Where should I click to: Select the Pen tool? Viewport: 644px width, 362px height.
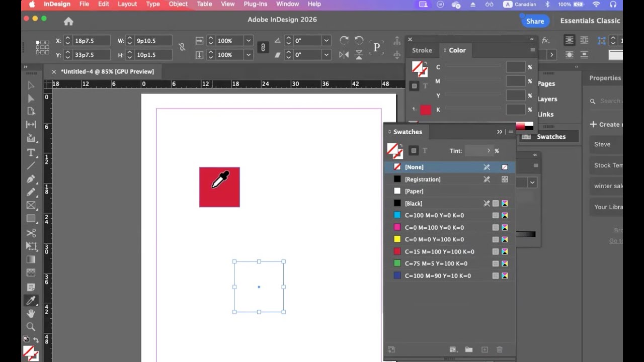[31, 179]
